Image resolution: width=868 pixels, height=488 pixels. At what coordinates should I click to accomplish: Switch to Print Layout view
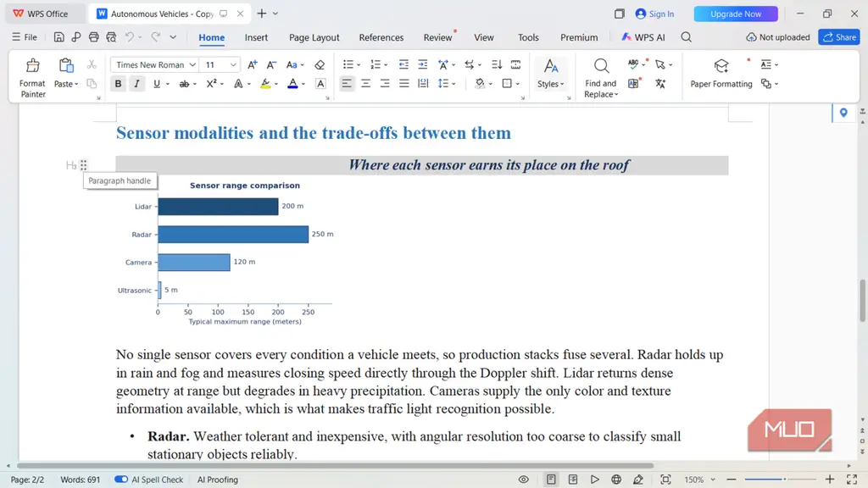(x=551, y=480)
